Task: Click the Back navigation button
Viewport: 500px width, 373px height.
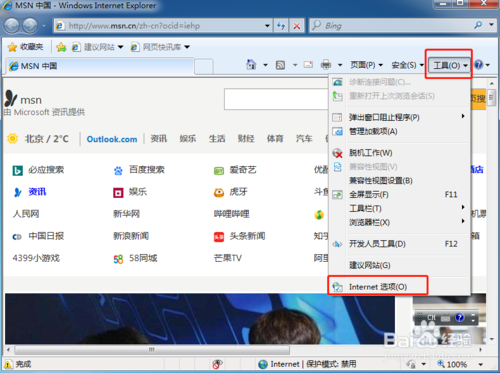Action: (x=12, y=25)
